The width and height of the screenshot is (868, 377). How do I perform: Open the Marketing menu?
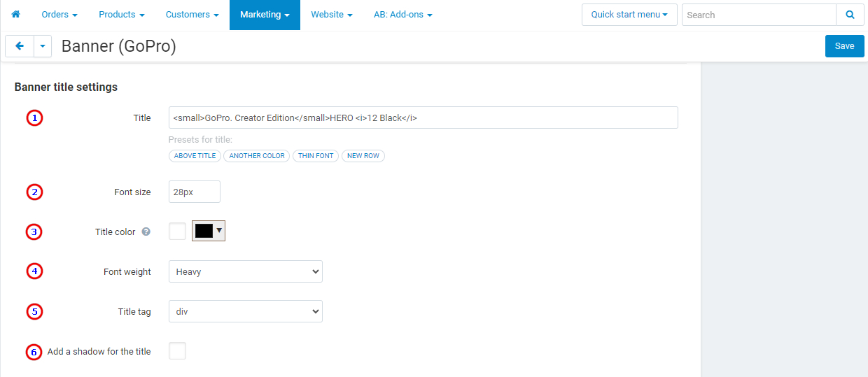(265, 15)
